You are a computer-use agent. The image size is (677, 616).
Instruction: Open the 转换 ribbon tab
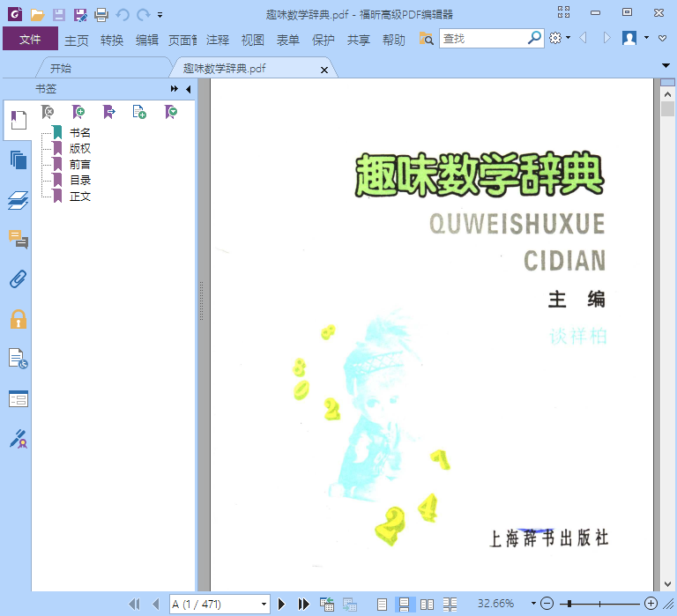[x=112, y=41]
